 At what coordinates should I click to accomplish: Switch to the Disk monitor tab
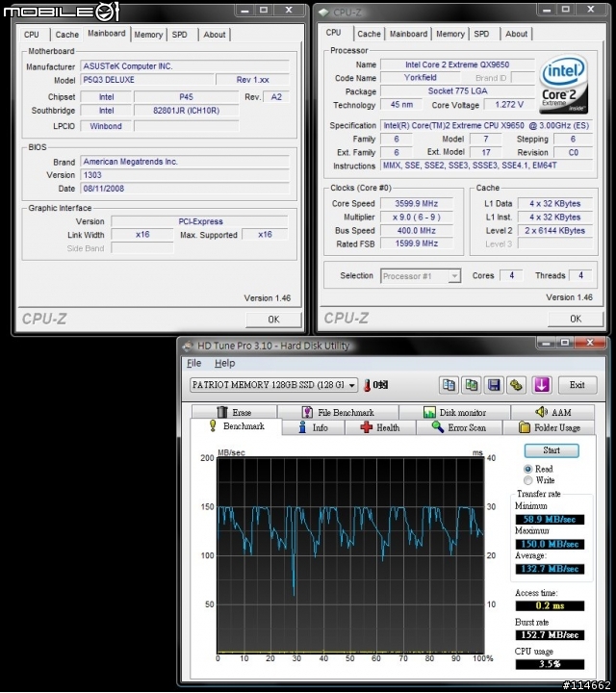(x=454, y=412)
